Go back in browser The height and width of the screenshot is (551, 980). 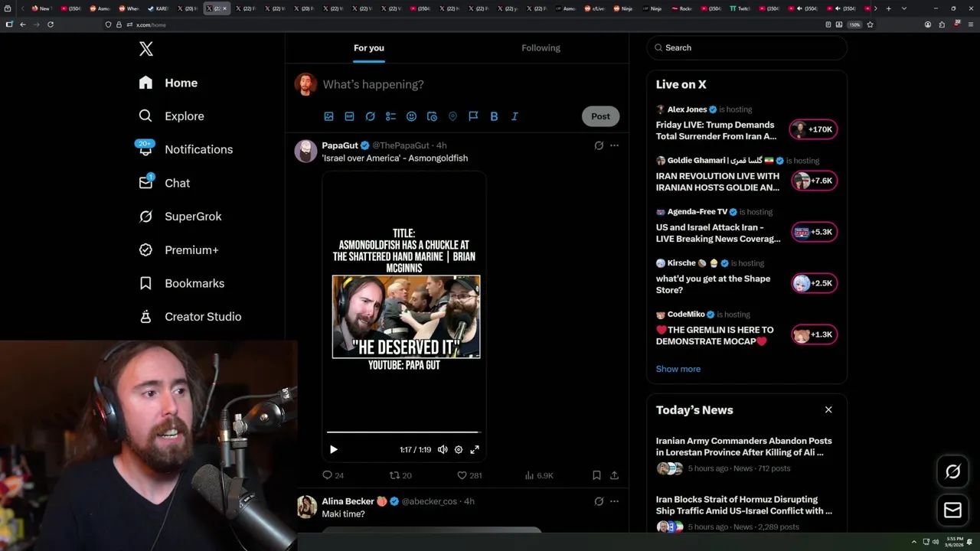(x=23, y=24)
